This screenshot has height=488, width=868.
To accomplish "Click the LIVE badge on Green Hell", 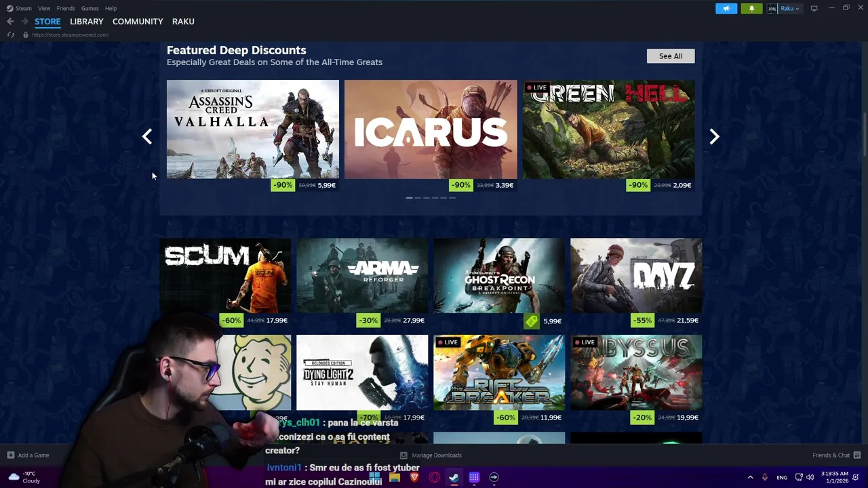I will [536, 87].
